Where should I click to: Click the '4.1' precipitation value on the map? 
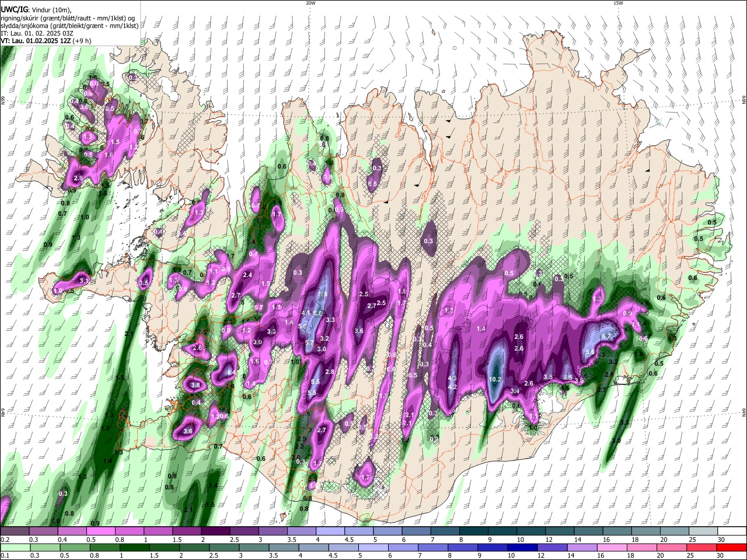[306, 313]
